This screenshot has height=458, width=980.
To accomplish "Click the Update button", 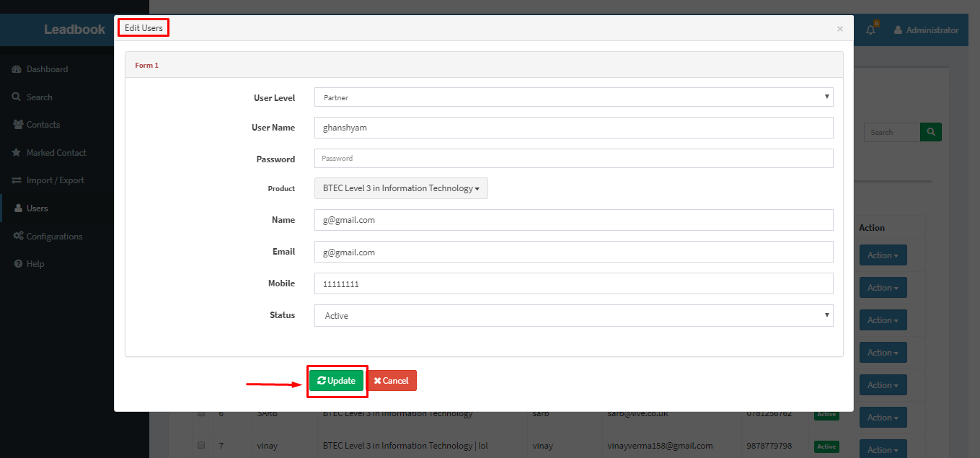I will tap(336, 381).
